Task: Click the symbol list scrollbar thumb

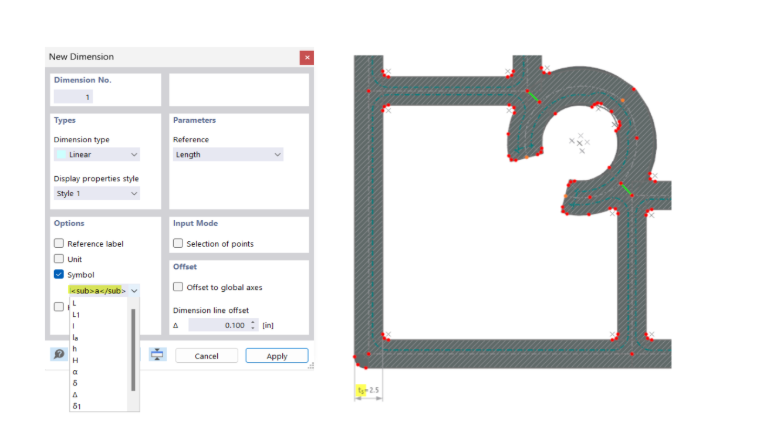Action: coord(133,350)
